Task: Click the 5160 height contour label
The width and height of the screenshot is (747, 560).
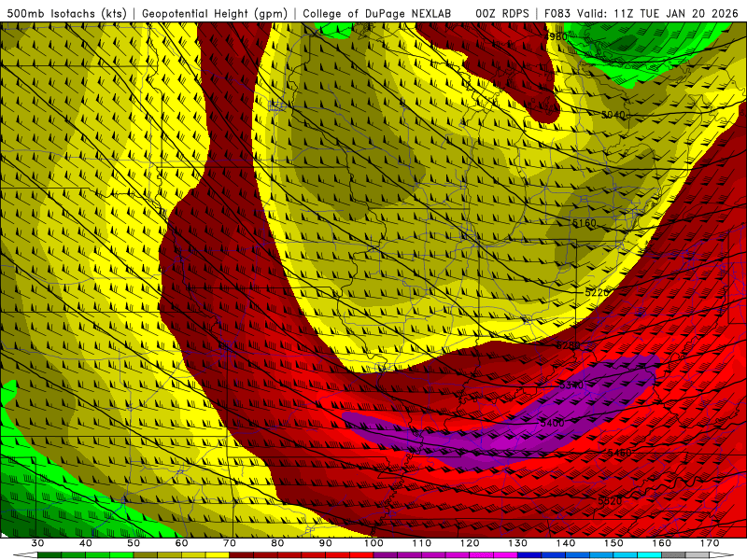Action: click(585, 223)
